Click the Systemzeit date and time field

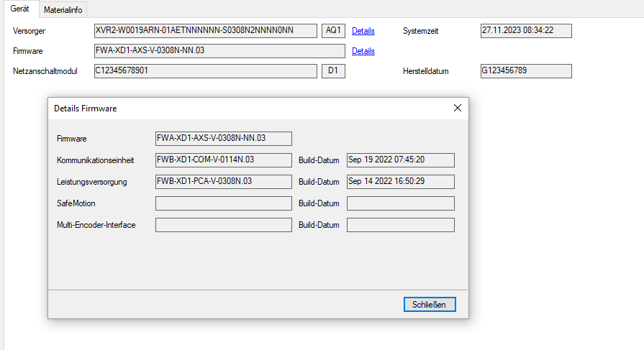point(525,31)
